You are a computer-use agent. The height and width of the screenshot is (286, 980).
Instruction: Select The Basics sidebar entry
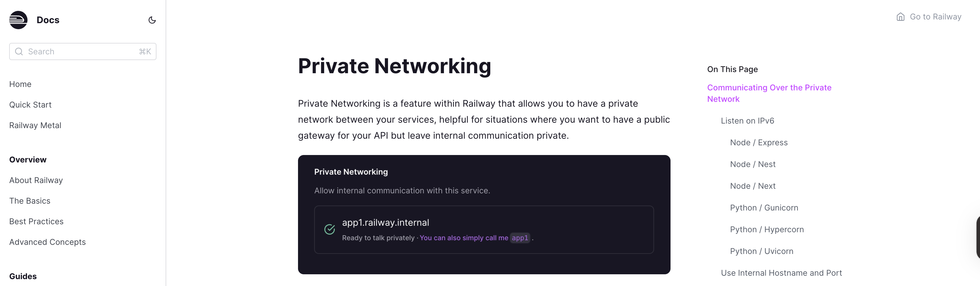30,200
